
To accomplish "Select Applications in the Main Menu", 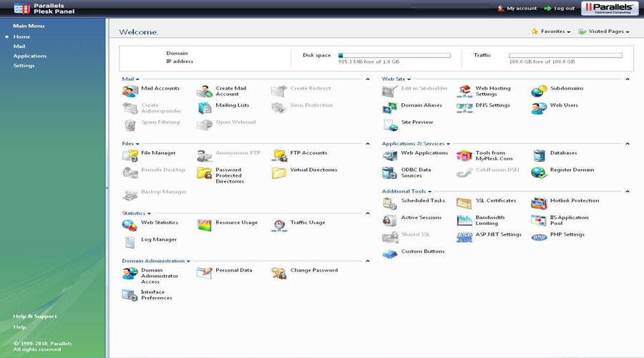I will coord(29,56).
